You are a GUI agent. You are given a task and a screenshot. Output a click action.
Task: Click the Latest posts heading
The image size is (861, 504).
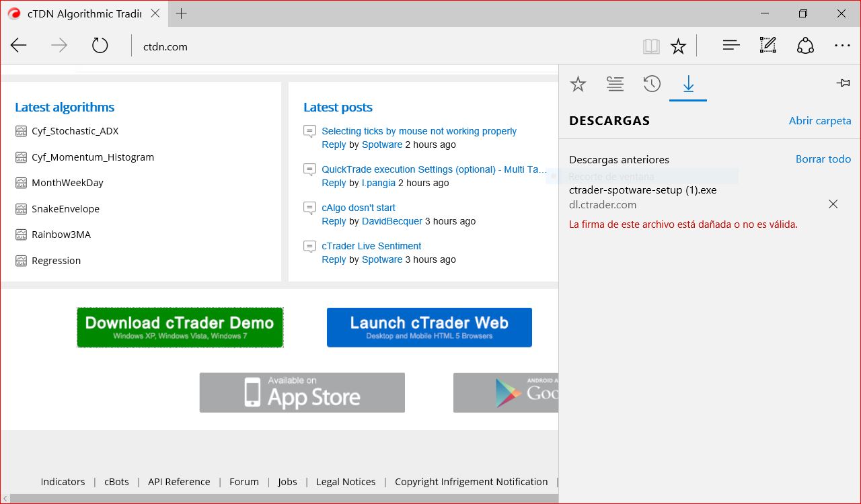tap(338, 107)
